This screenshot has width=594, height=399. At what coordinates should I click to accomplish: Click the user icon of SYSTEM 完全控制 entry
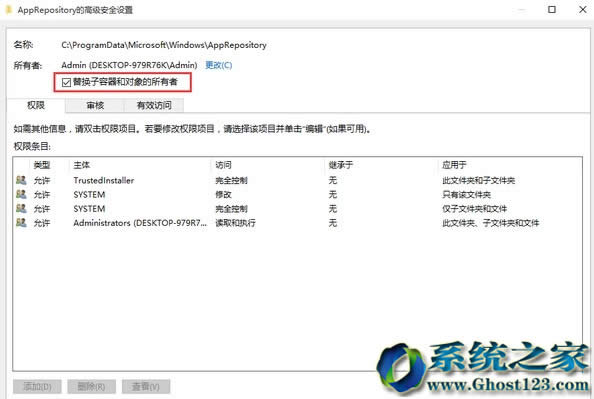click(21, 208)
